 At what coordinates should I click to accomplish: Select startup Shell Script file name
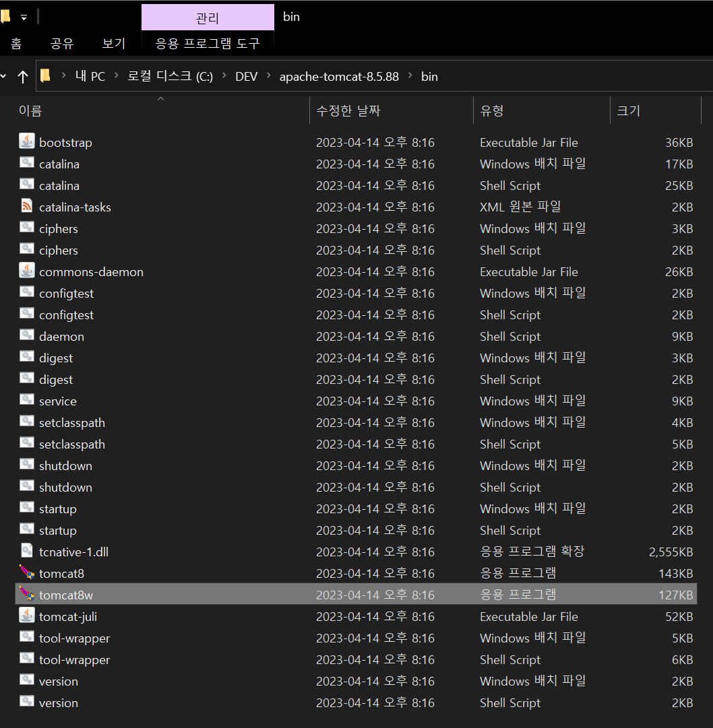pyautogui.click(x=57, y=531)
